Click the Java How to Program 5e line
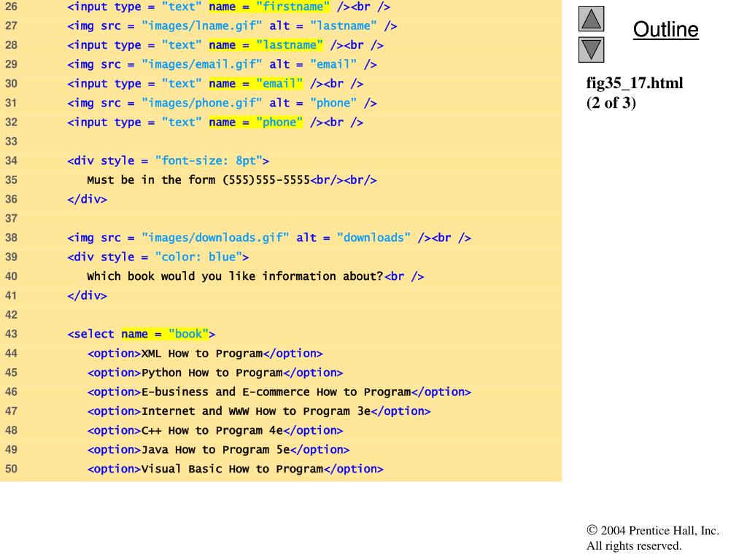747x560 pixels. [218, 449]
